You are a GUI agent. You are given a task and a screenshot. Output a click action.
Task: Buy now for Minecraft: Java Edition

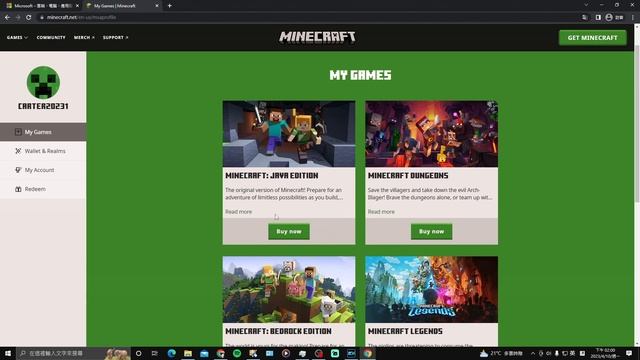tap(289, 231)
